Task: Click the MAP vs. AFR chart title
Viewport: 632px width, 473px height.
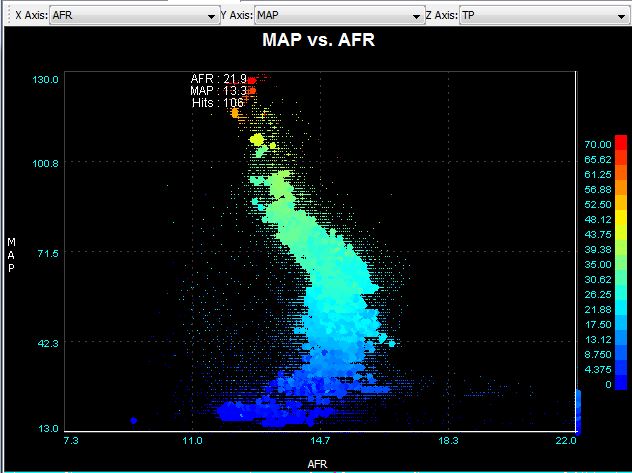Action: tap(318, 39)
